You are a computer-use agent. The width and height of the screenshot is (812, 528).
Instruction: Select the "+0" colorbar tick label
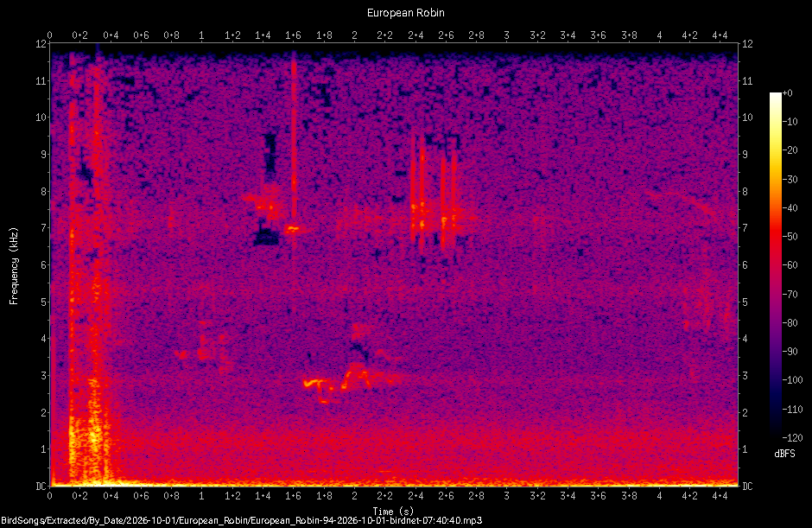787,93
